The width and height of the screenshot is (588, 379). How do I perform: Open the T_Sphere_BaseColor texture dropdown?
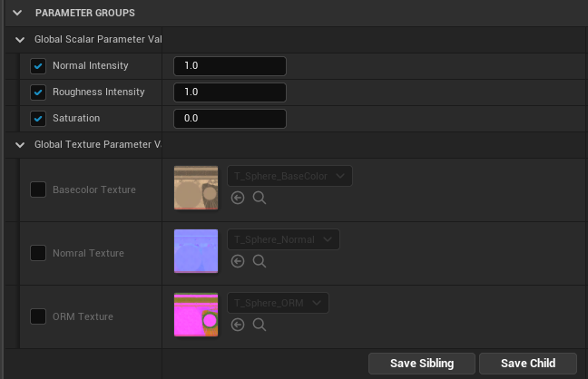click(289, 176)
